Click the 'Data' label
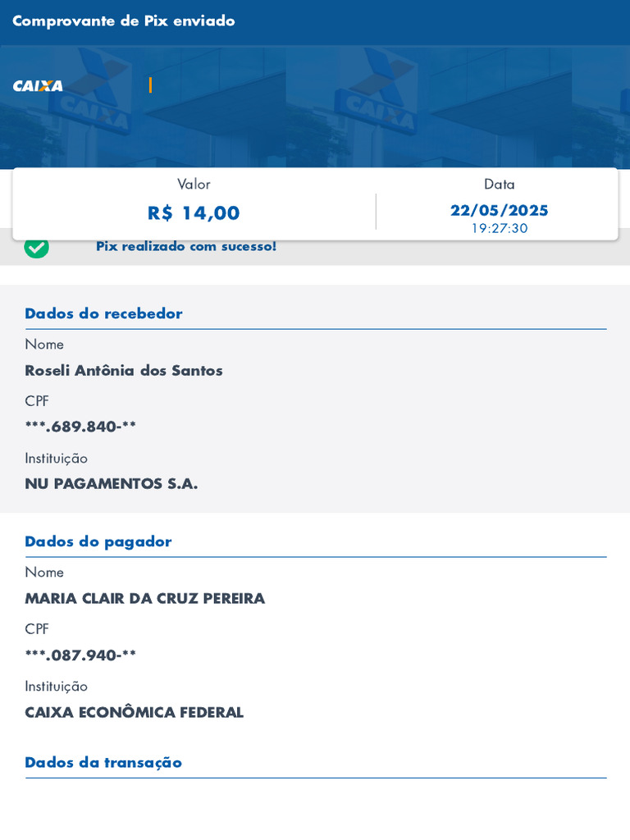 [x=499, y=184]
